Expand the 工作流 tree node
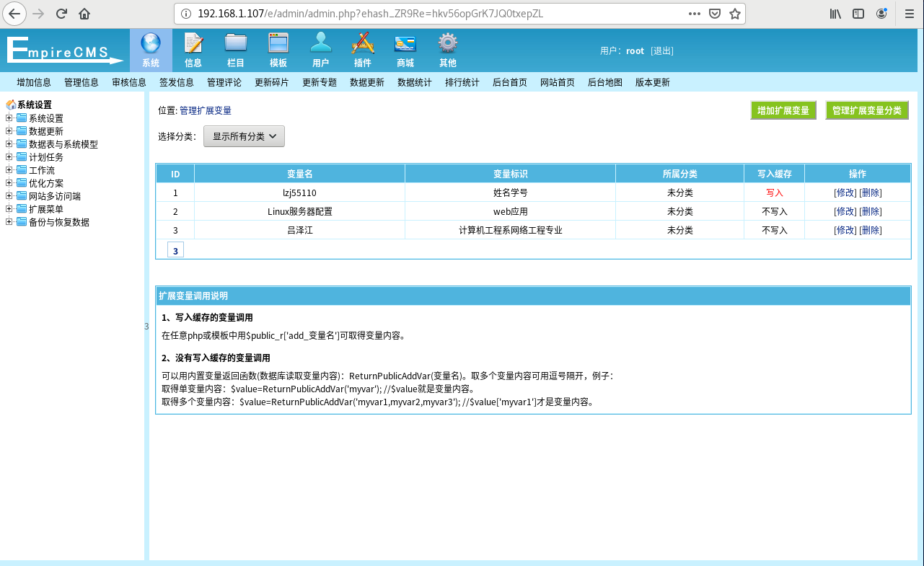This screenshot has height=566, width=924. (x=9, y=170)
